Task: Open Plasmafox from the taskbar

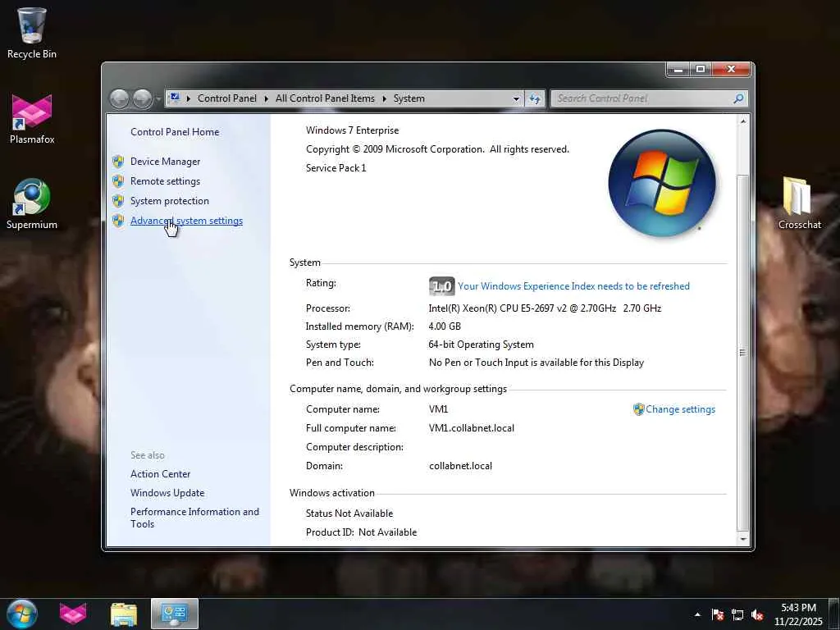Action: (73, 614)
